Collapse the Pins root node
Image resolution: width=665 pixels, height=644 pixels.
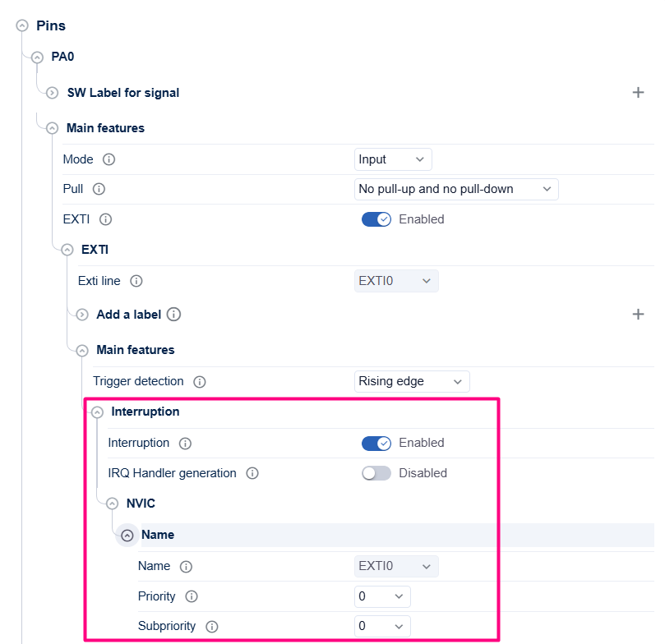click(x=22, y=25)
